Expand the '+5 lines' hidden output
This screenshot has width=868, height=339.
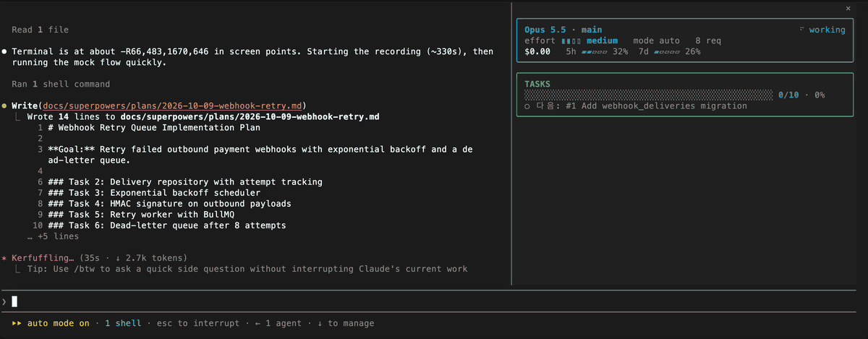pos(53,236)
